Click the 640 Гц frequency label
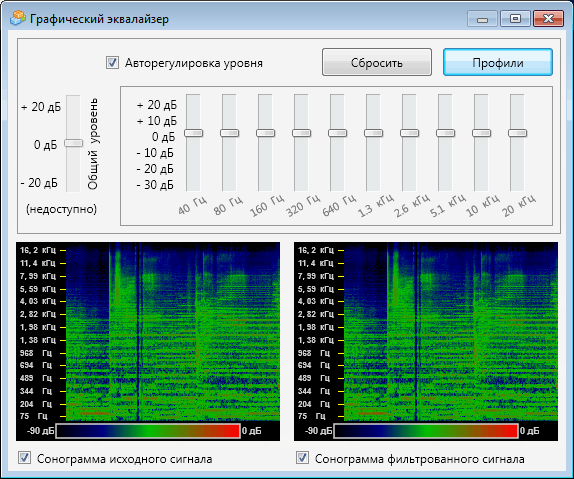The width and height of the screenshot is (574, 479). [339, 205]
